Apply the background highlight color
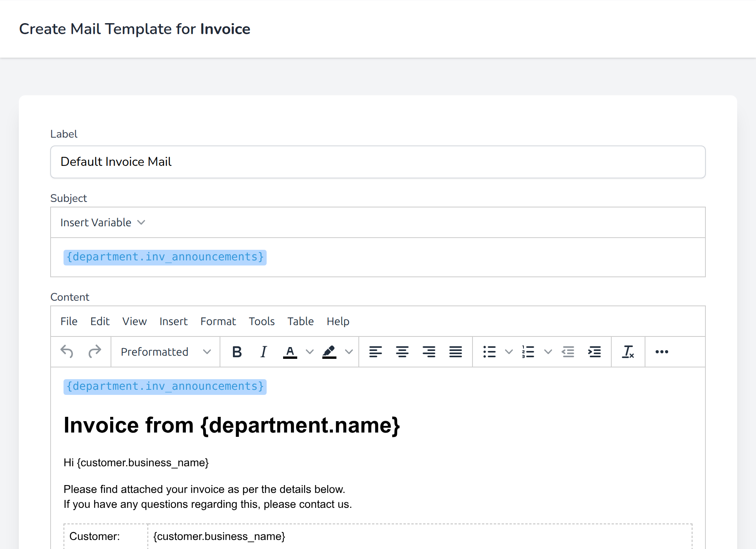The width and height of the screenshot is (756, 549). click(329, 352)
